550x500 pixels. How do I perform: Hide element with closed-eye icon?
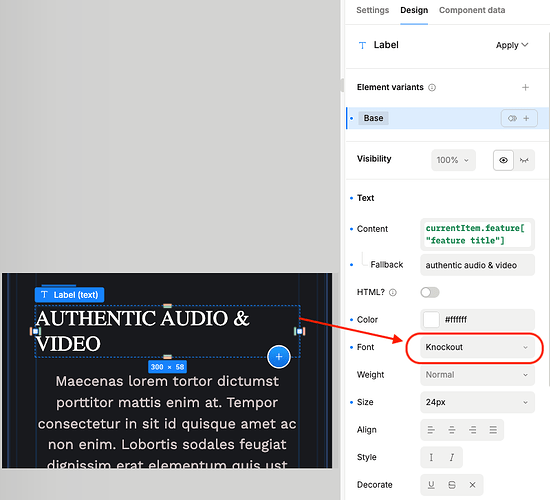pyautogui.click(x=524, y=160)
